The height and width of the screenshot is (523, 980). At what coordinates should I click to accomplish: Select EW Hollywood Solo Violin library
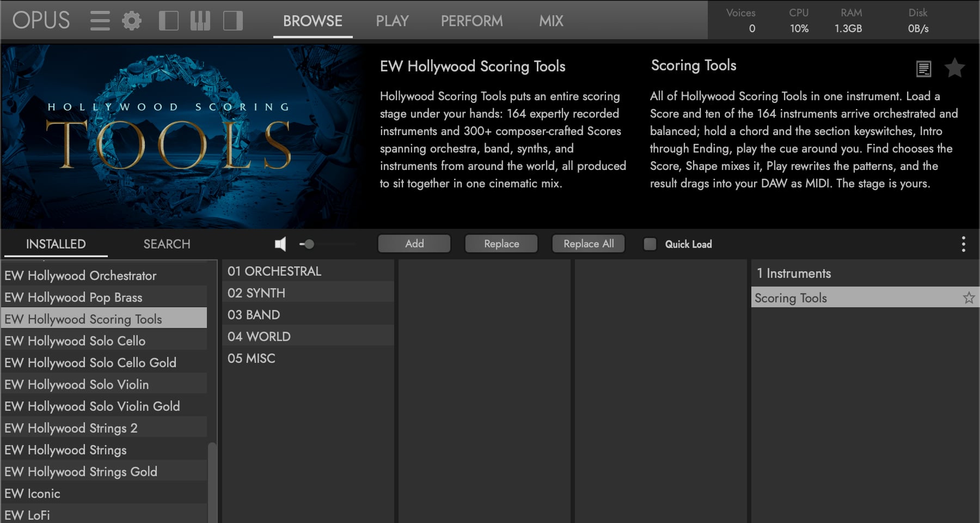click(104, 384)
